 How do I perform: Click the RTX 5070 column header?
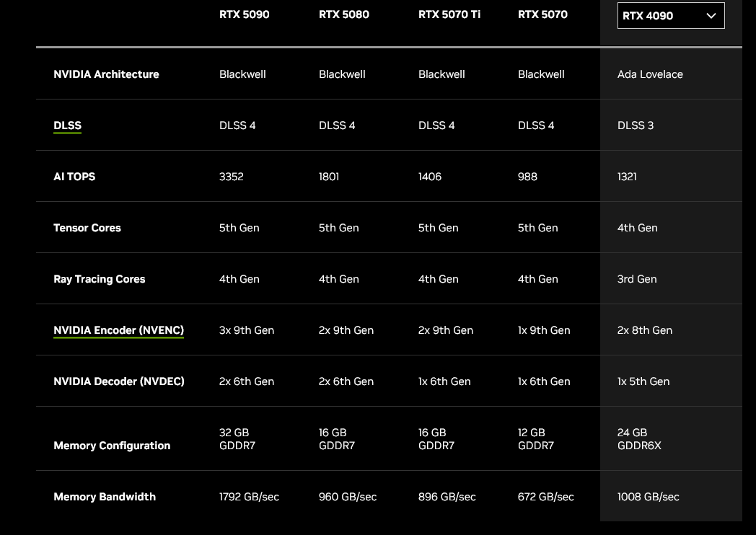542,14
